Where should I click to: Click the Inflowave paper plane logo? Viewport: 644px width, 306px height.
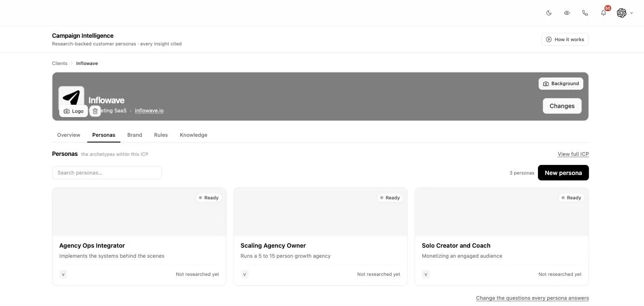(71, 97)
